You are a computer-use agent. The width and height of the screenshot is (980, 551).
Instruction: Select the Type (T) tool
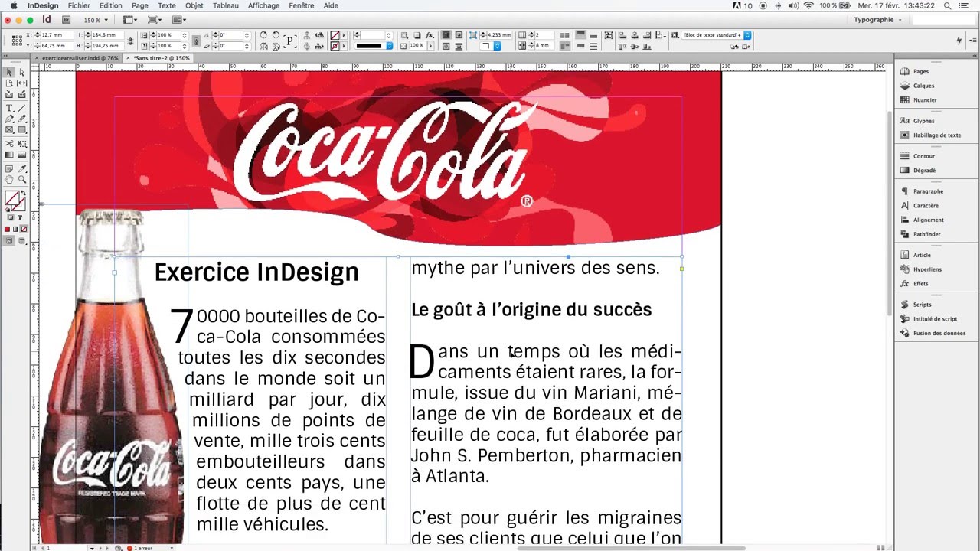click(x=9, y=108)
